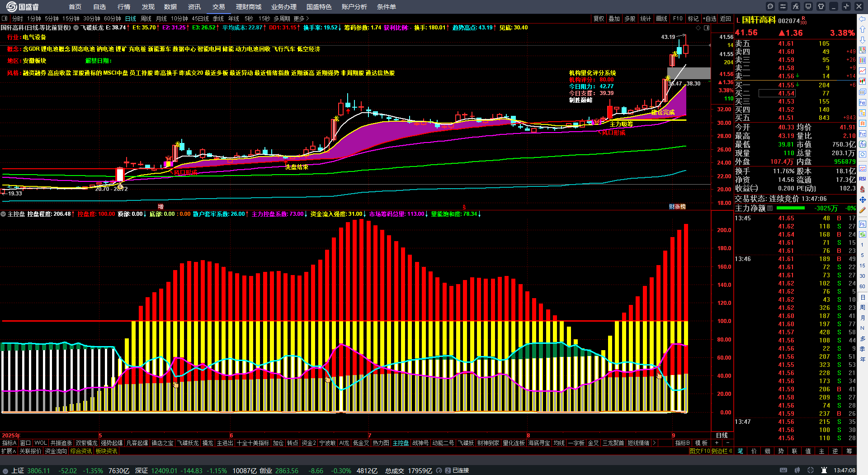868x475 pixels.
Task: Open the checked quote list icon in sidebar
Action: [863, 50]
